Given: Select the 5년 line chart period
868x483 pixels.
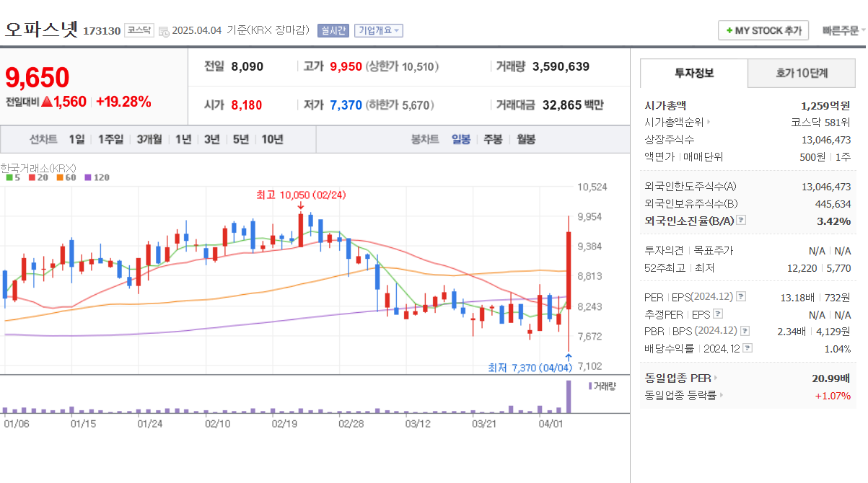Looking at the screenshot, I should pyautogui.click(x=241, y=139).
